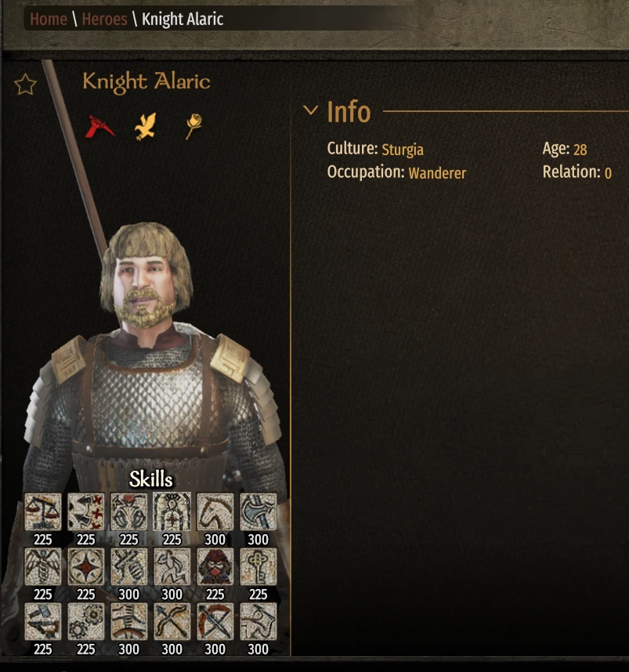Click the gears Engineering skill icon
629x672 pixels.
click(x=85, y=621)
